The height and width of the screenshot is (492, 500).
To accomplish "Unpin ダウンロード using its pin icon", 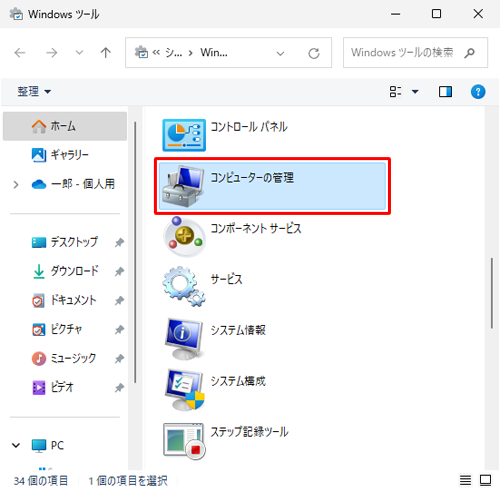I will coord(119,272).
